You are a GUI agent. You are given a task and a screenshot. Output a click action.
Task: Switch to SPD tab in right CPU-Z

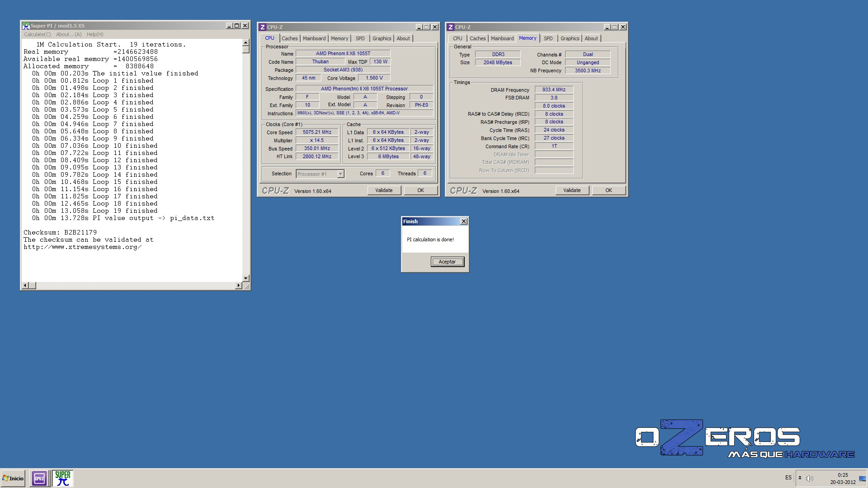tap(548, 38)
